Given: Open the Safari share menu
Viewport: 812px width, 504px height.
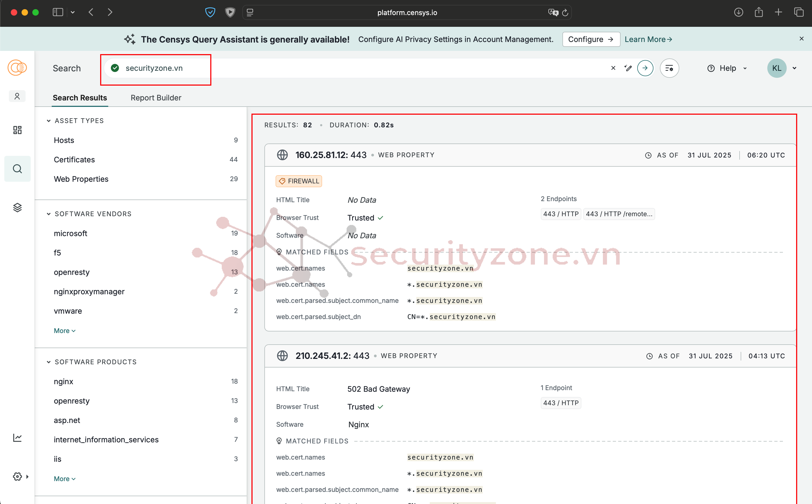Looking at the screenshot, I should pyautogui.click(x=759, y=12).
